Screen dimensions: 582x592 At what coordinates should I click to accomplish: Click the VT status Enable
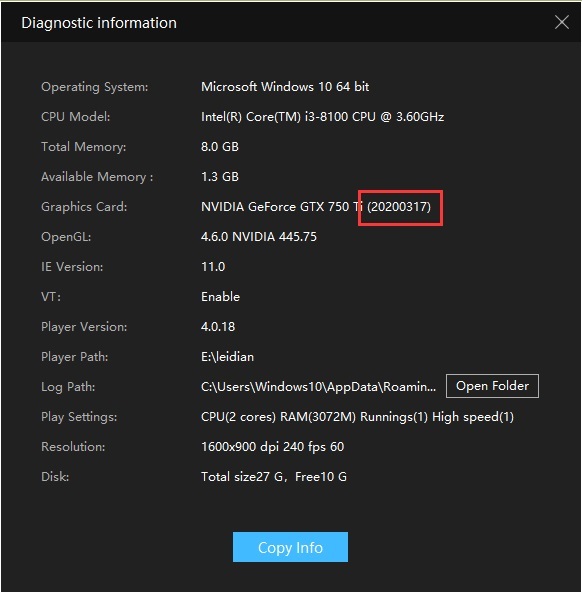pyautogui.click(x=220, y=297)
